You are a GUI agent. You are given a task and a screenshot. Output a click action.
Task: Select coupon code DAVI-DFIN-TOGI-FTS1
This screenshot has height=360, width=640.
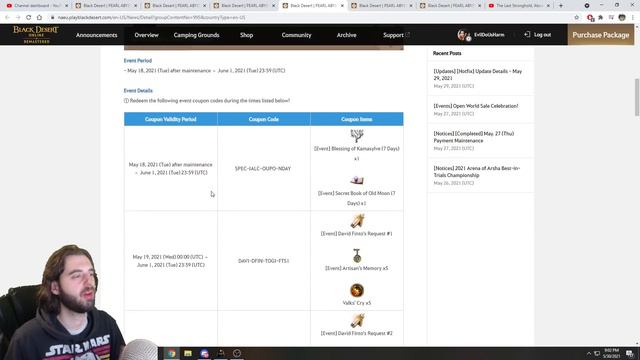(x=264, y=261)
